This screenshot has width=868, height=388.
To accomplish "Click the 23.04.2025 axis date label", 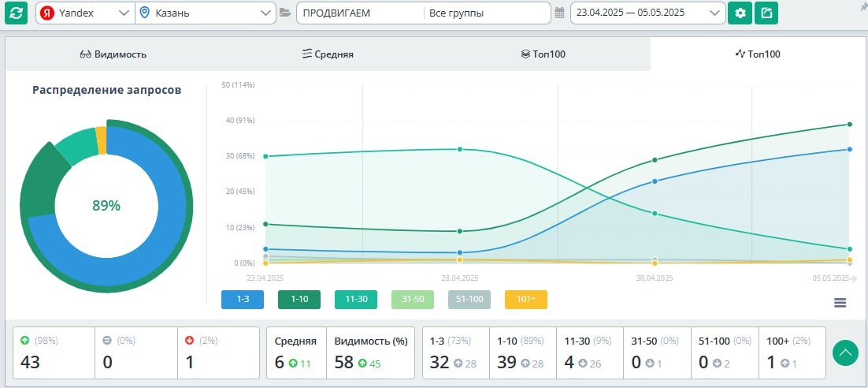I will click(265, 278).
